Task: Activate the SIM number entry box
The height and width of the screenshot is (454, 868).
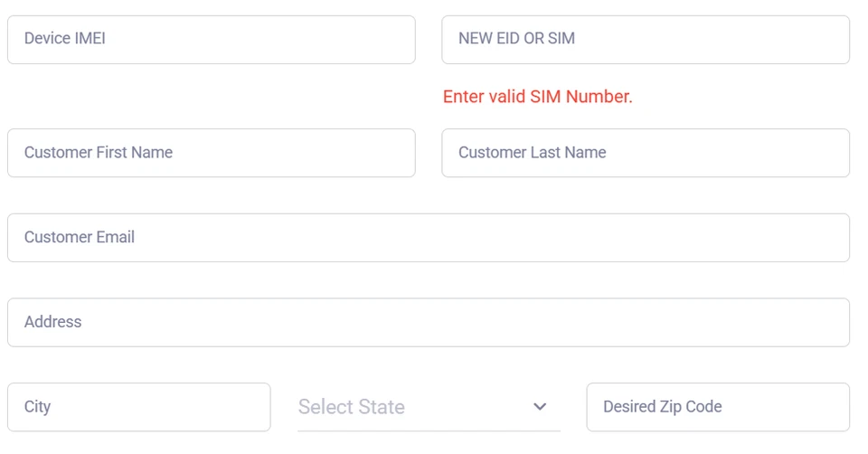Action: pos(645,39)
